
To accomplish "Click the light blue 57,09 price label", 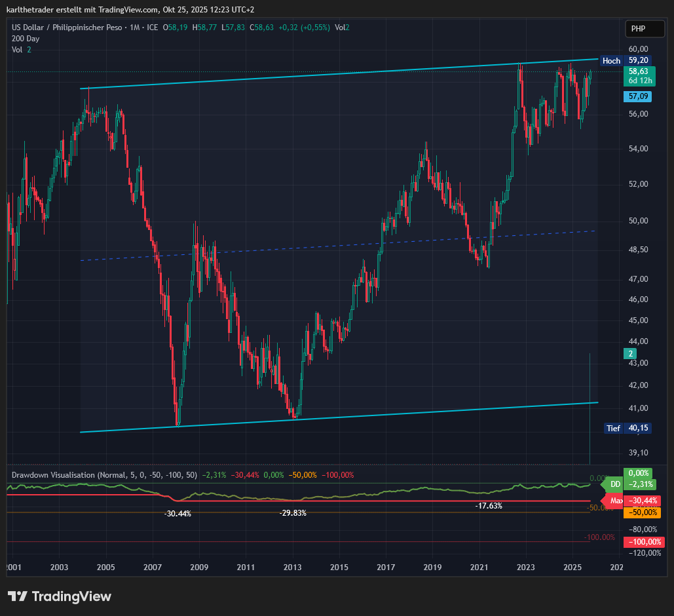I will [638, 96].
